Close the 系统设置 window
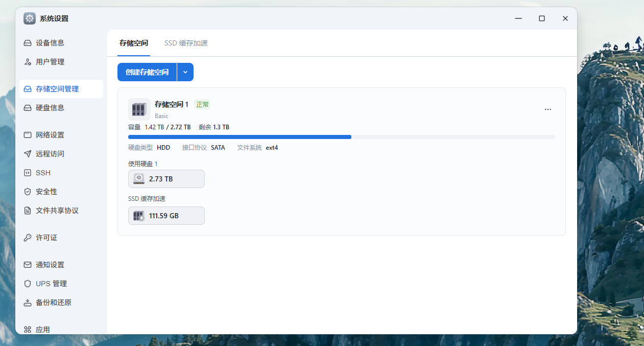644x346 pixels. tap(565, 18)
